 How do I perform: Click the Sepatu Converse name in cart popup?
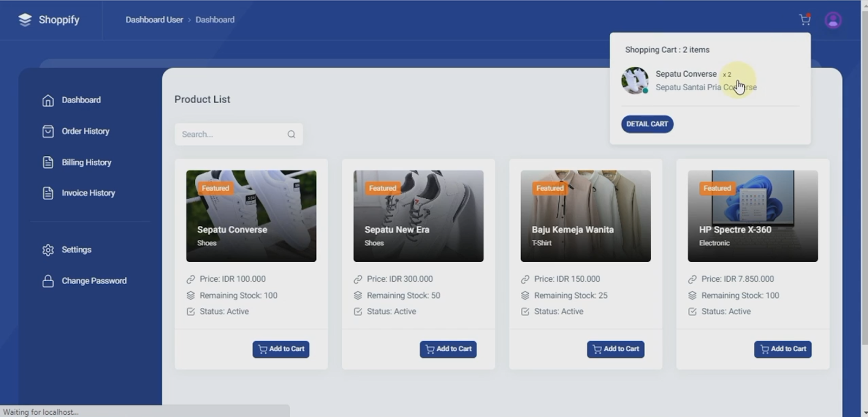[x=686, y=74]
